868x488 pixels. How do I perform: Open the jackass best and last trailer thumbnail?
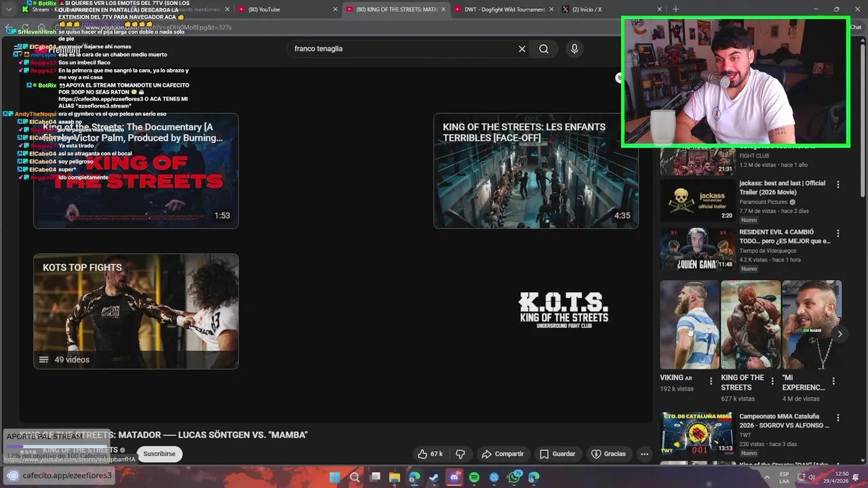pos(697,199)
